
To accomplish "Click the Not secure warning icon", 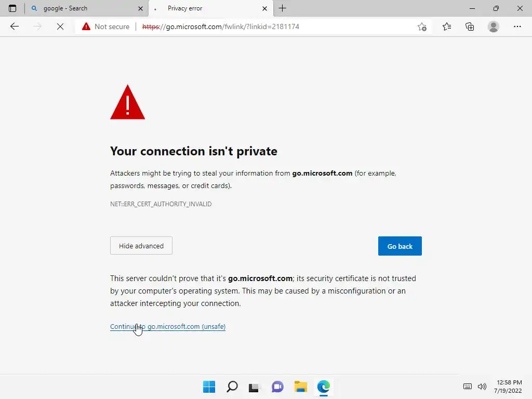I will tap(86, 26).
